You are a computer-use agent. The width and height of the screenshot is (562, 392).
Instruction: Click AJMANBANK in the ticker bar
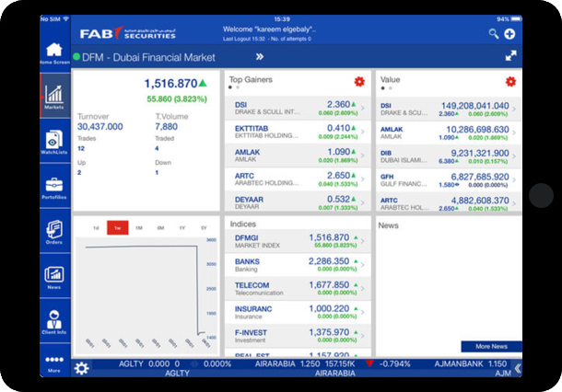coord(459,363)
